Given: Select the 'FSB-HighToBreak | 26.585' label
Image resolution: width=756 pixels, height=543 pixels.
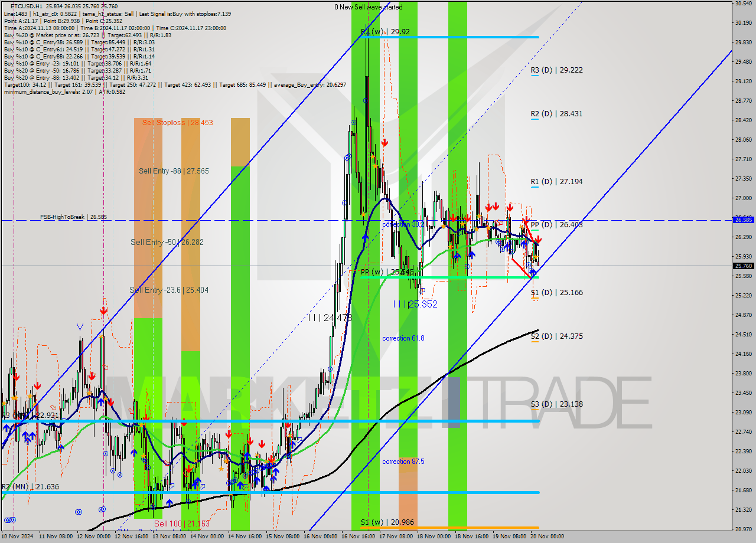Looking at the screenshot, I should pos(74,217).
